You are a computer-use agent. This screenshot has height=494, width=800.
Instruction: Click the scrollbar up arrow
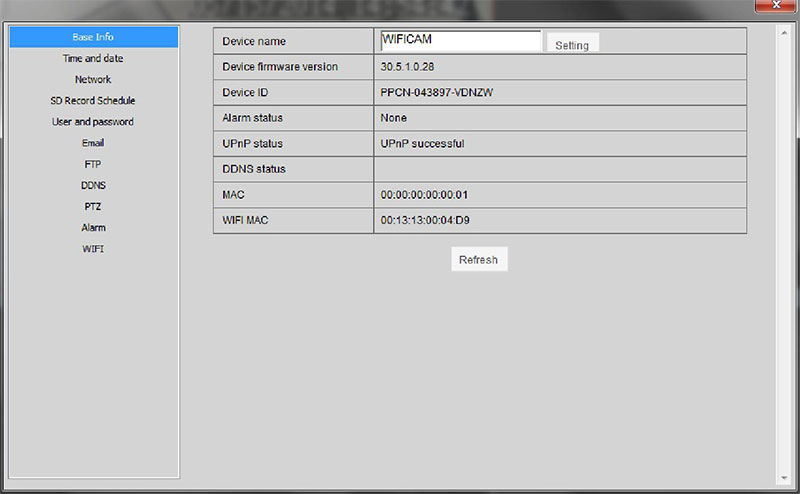[784, 33]
